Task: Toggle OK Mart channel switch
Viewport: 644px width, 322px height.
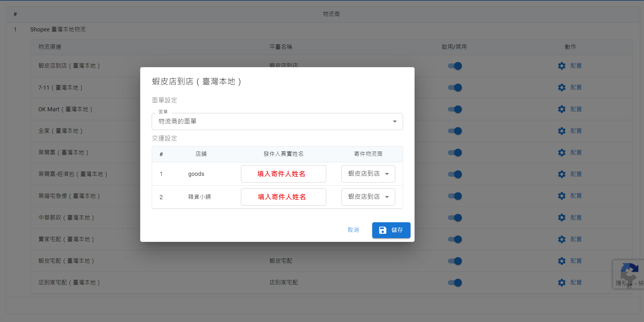Action: 455,109
